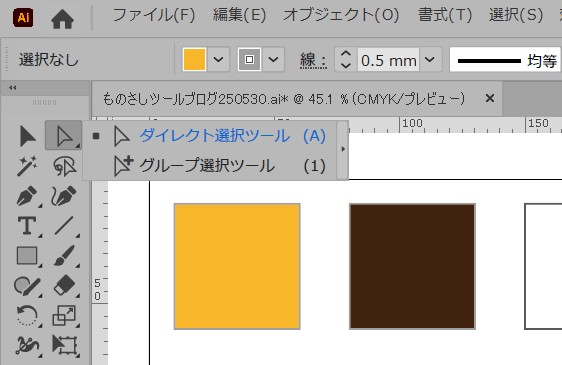Image resolution: width=562 pixels, height=365 pixels.
Task: Click the orange square on canvas
Action: click(x=237, y=266)
